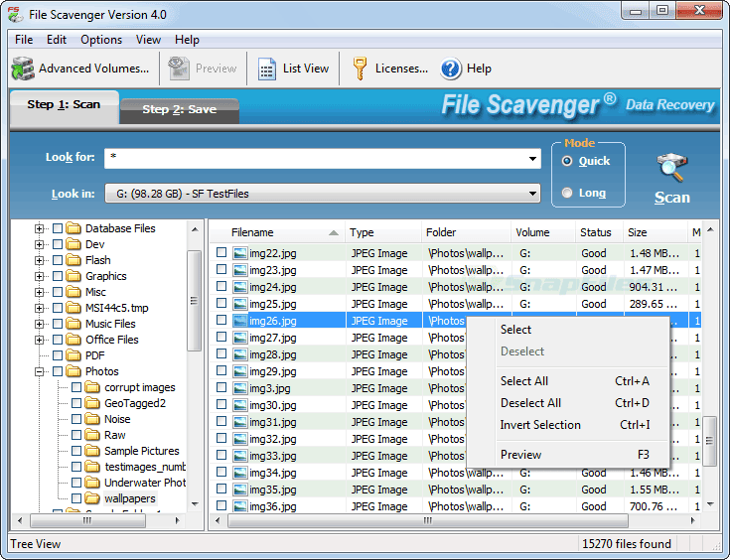
Task: Click the Graphics folder icon
Action: coord(73,276)
